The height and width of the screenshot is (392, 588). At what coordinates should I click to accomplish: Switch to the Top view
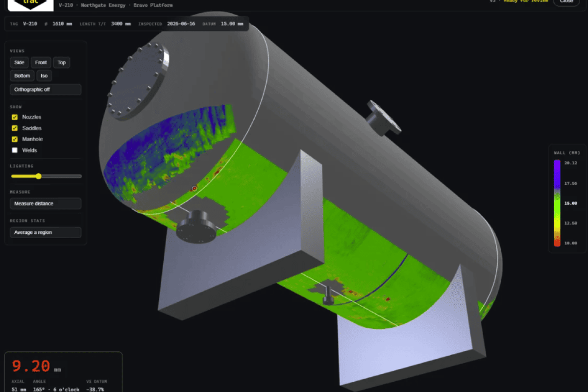[x=62, y=62]
